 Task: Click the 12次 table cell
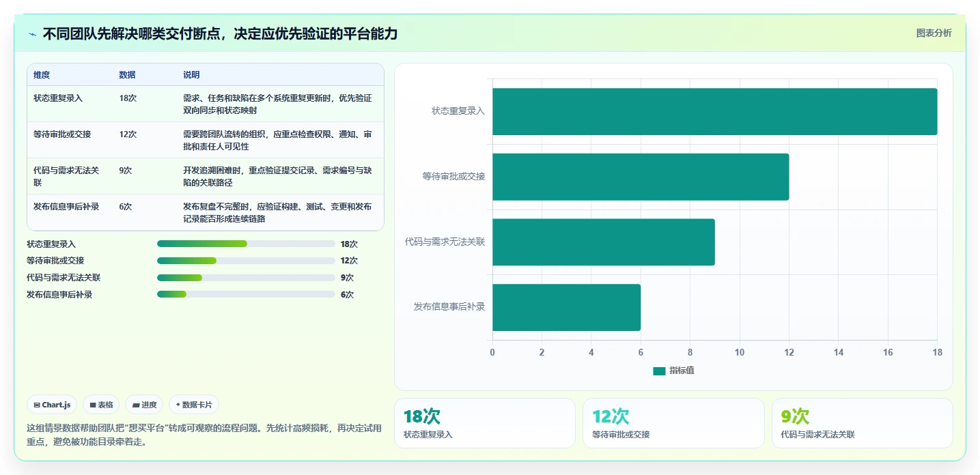click(x=128, y=134)
